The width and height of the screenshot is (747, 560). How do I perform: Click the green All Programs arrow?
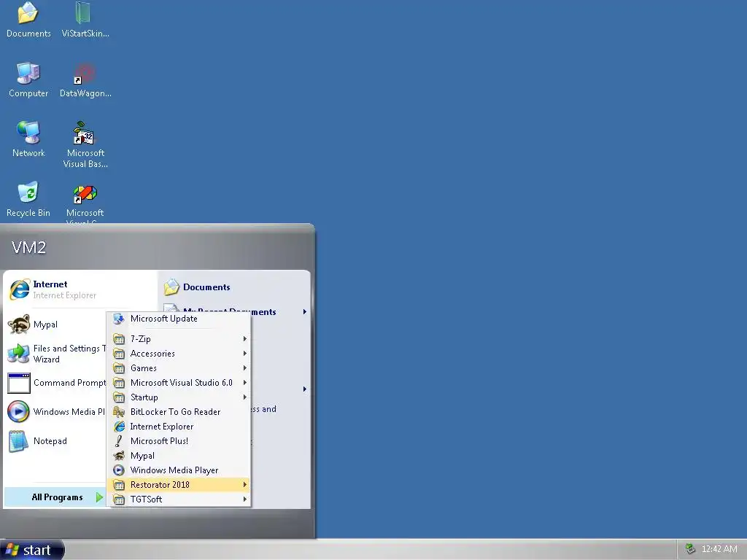click(99, 497)
